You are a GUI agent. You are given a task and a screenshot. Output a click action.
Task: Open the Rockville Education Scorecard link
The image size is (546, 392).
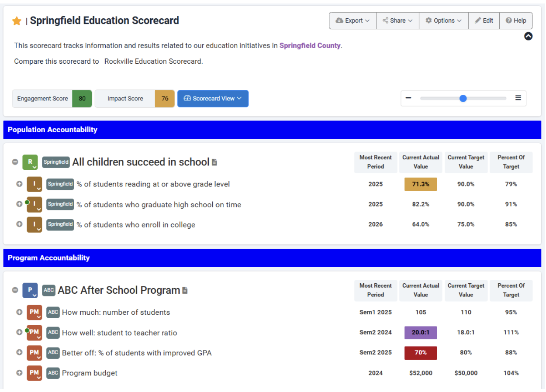pos(153,61)
